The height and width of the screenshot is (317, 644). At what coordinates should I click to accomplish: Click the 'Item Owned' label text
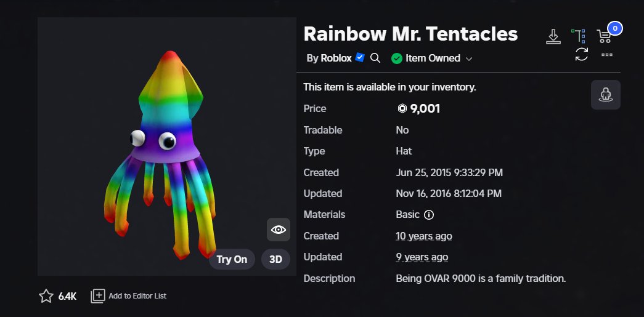(x=433, y=58)
